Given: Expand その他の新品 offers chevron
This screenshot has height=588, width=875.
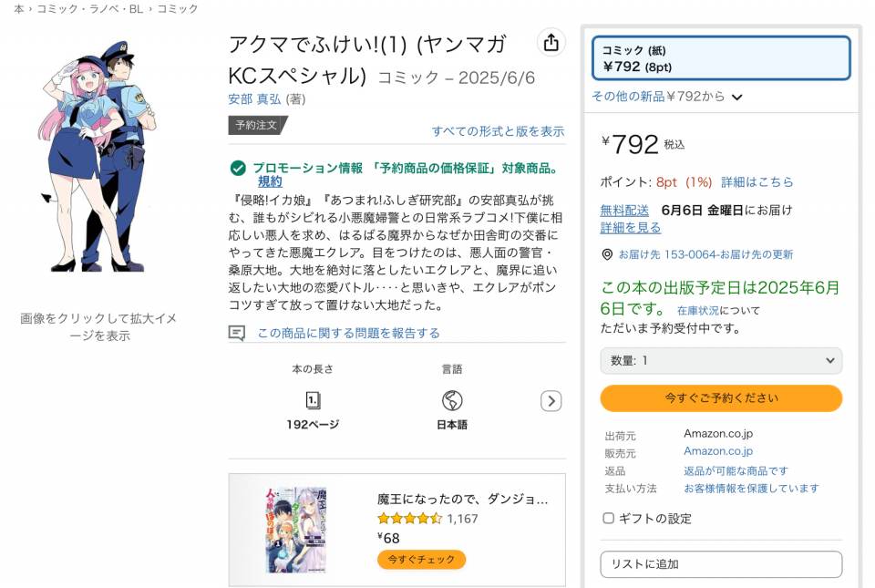Looking at the screenshot, I should click(737, 97).
